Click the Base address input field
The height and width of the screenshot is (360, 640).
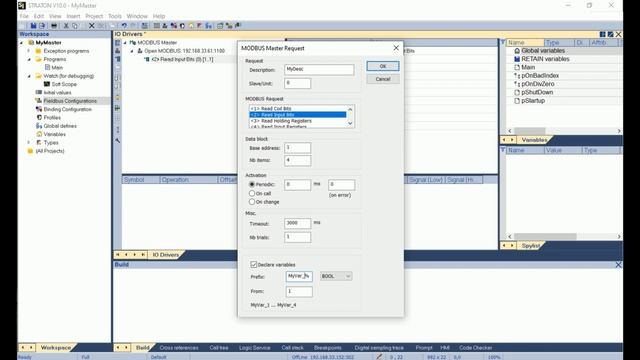298,148
